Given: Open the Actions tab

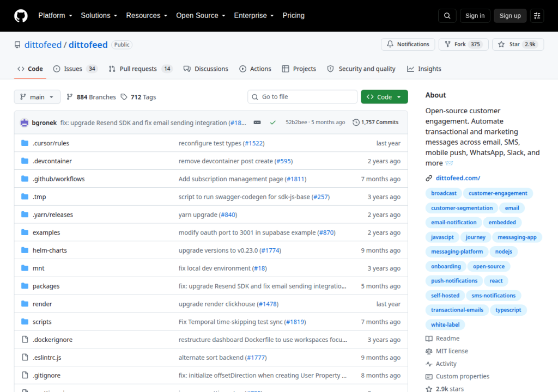Looking at the screenshot, I should click(255, 69).
